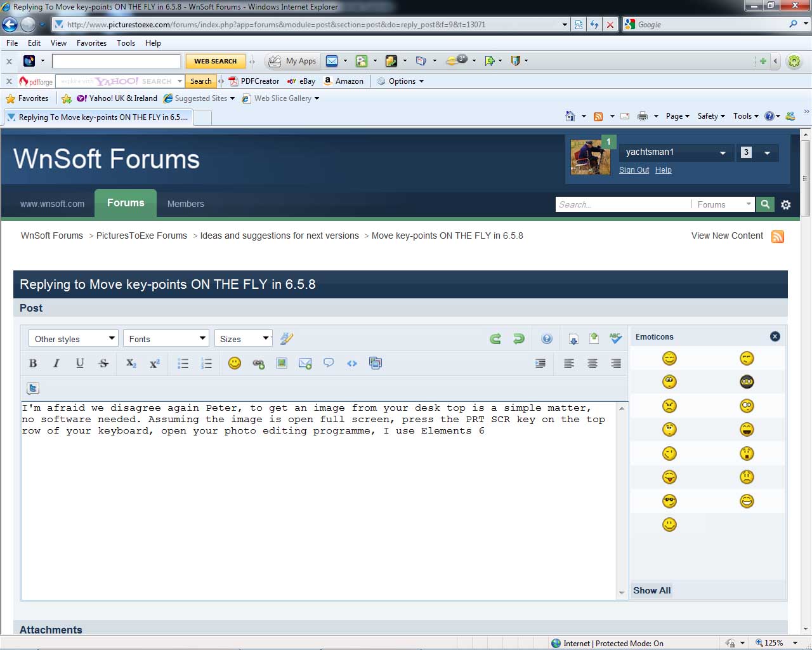Click in the forum Search field

622,204
